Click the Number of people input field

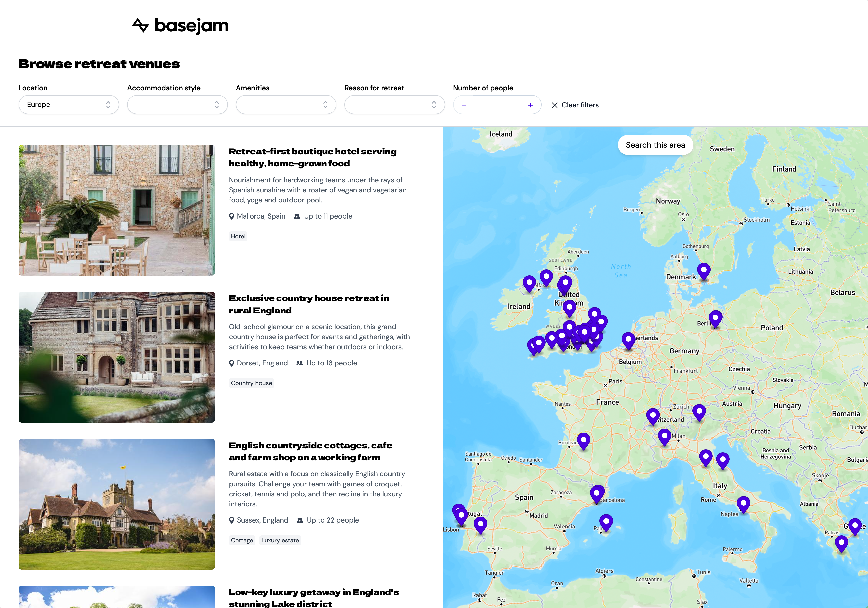[497, 105]
